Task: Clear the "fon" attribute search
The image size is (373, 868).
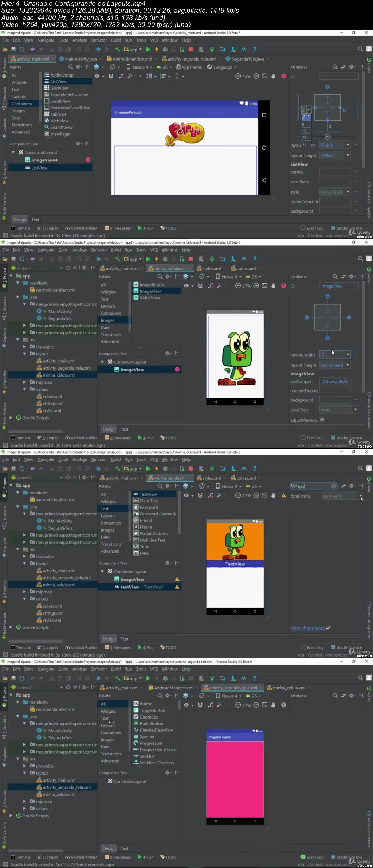Action: (x=334, y=486)
